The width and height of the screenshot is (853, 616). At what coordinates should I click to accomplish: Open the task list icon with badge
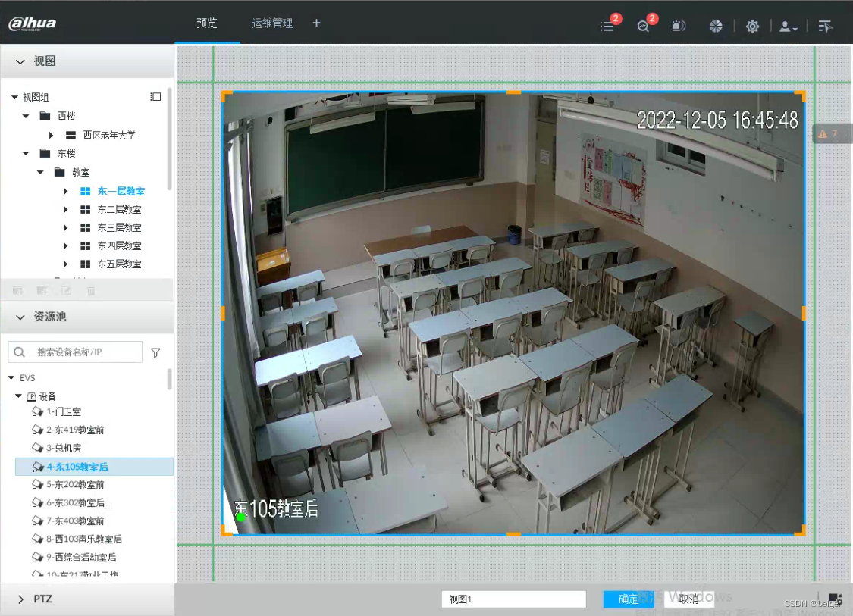[607, 26]
